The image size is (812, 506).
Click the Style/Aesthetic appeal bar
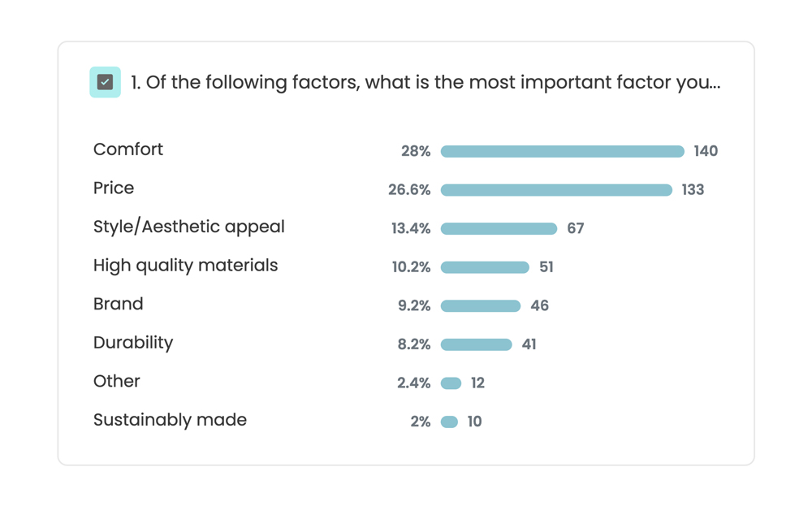[499, 229]
